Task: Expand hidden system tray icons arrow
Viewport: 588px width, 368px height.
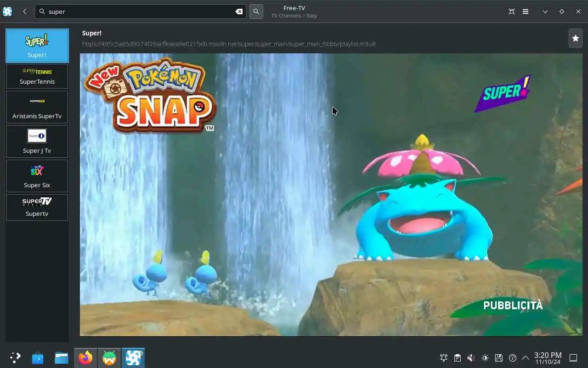Action: click(525, 357)
